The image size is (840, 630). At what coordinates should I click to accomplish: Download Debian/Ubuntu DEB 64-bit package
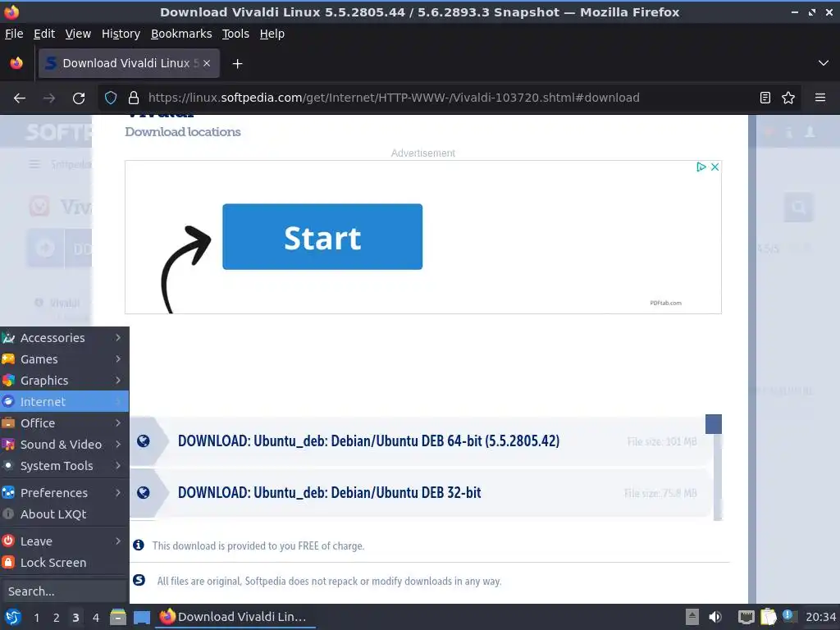pyautogui.click(x=368, y=441)
